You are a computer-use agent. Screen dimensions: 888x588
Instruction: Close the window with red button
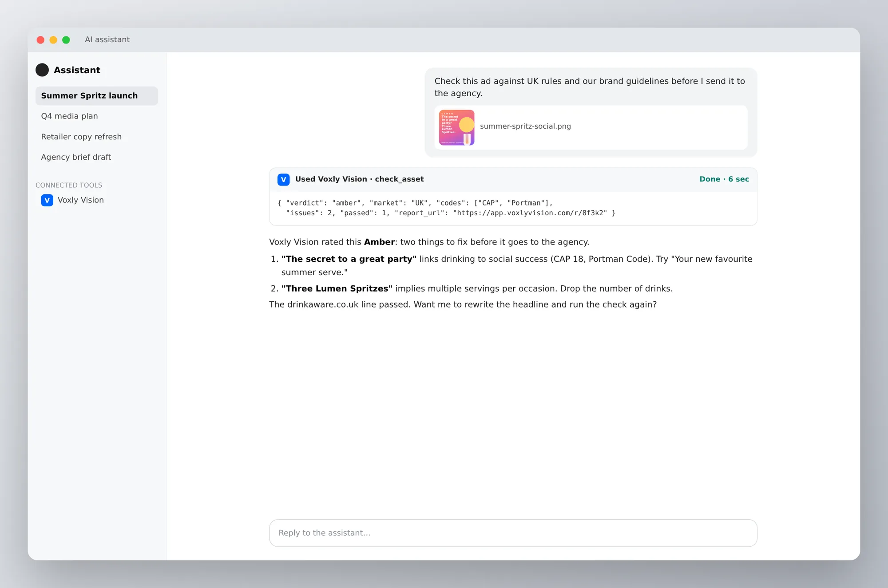point(40,40)
